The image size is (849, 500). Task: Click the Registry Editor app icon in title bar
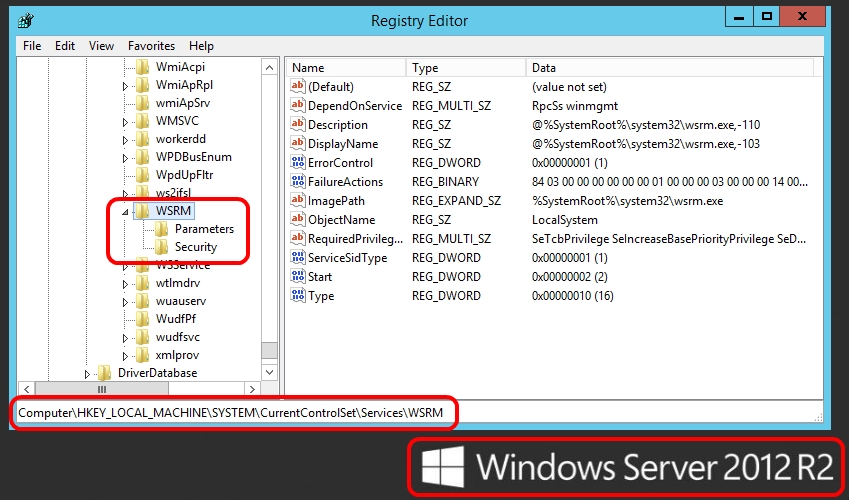tap(25, 21)
